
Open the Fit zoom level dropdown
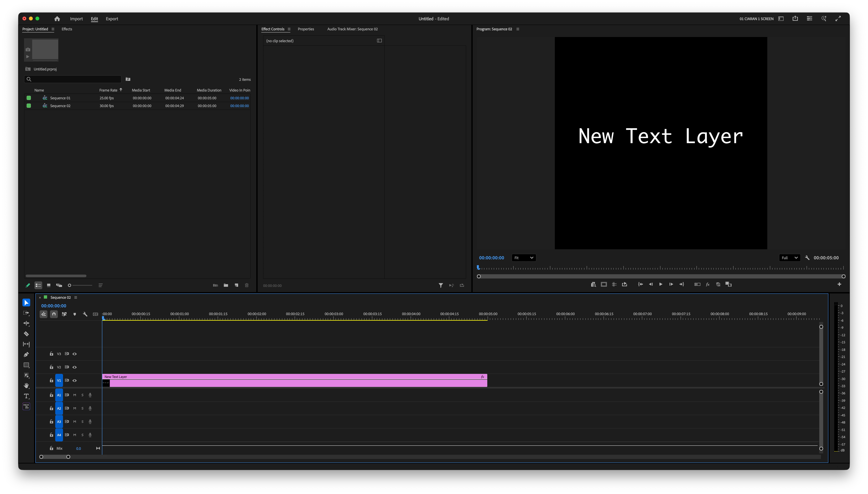pos(523,258)
